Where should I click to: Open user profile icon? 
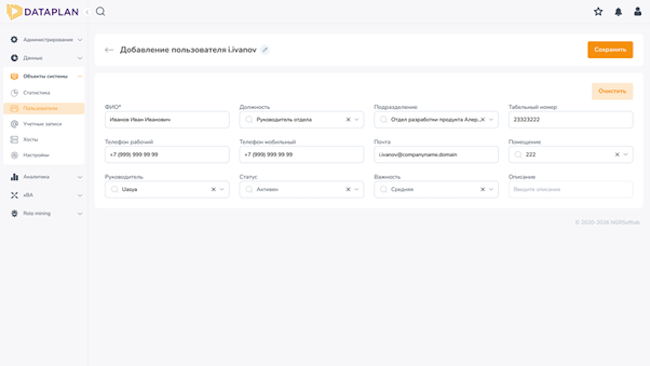638,12
